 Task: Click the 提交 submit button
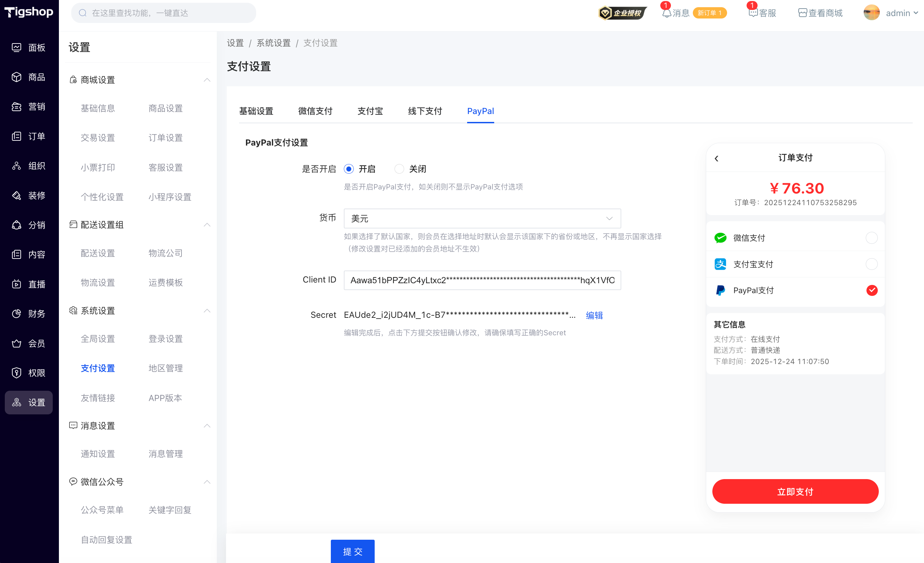click(352, 551)
